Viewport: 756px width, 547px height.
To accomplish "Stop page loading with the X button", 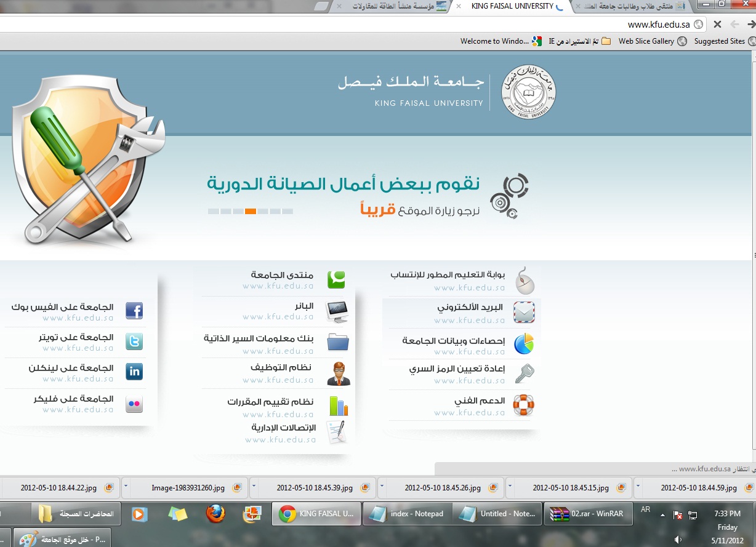I will [717, 25].
